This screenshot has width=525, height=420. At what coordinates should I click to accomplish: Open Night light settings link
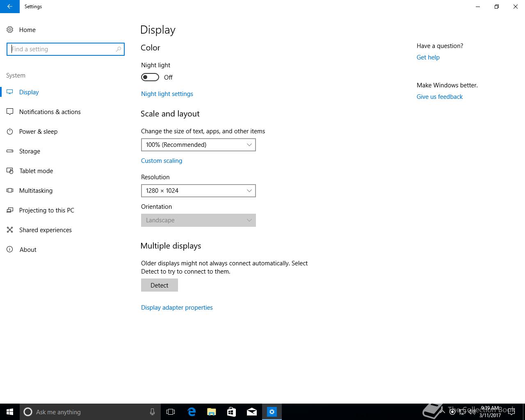[167, 94]
